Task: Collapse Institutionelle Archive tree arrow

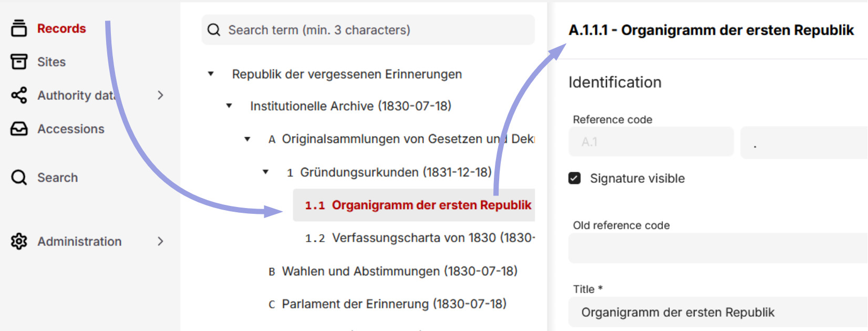Action: (229, 106)
